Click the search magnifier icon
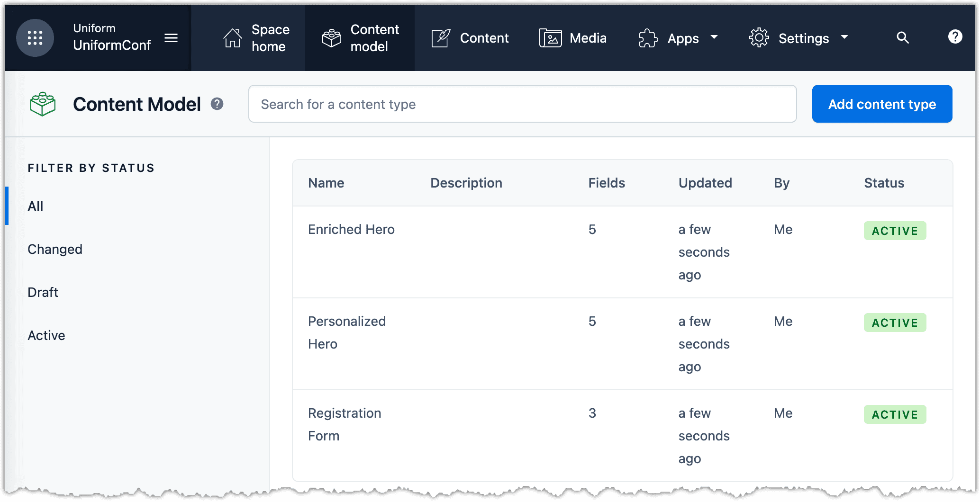The width and height of the screenshot is (980, 502). (903, 37)
